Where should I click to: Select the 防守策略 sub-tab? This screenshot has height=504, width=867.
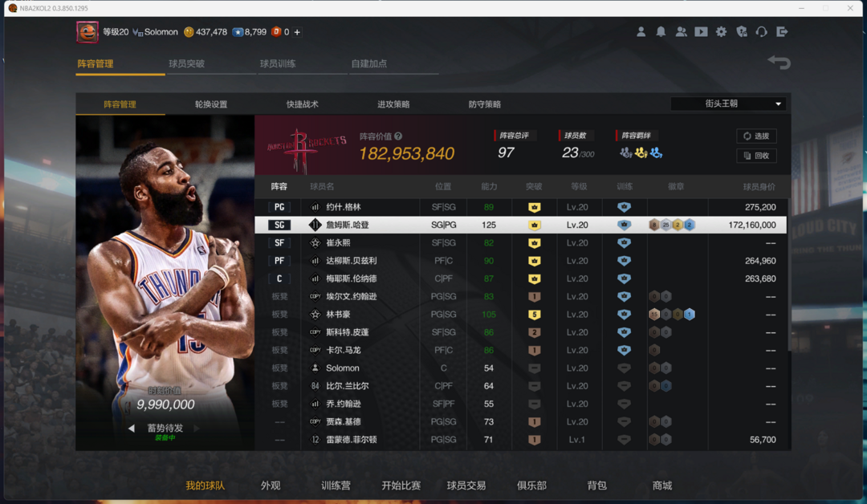coord(485,104)
